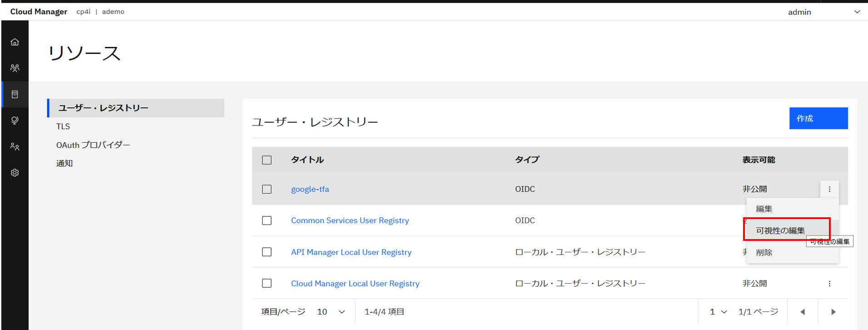Open the provider organizations icon in sidebar
Image resolution: width=868 pixels, height=330 pixels.
[15, 68]
